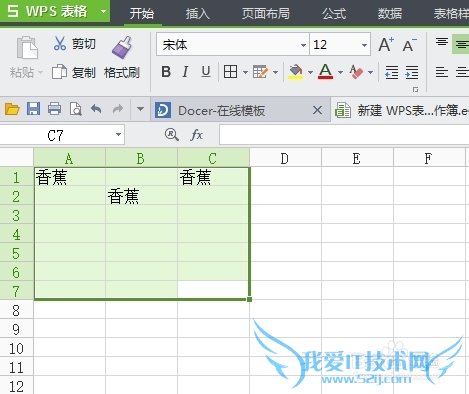This screenshot has height=394, width=469.
Task: Apply fill color bucket
Action: pos(296,72)
